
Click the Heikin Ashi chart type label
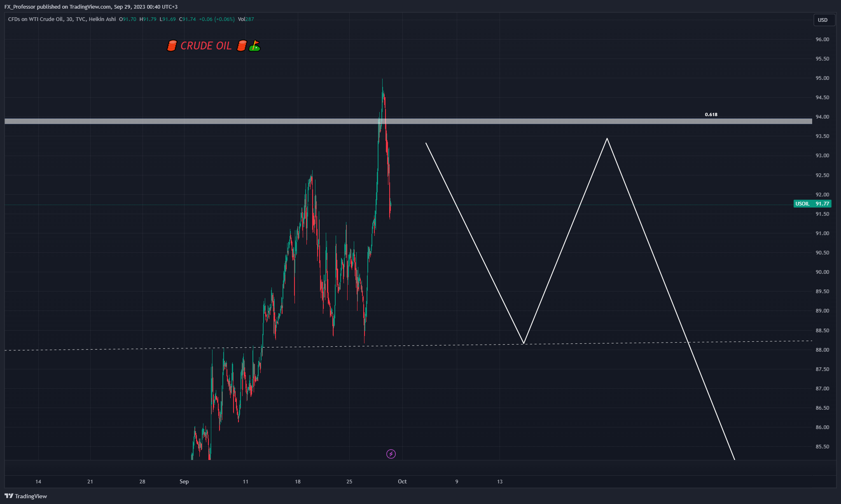point(102,19)
